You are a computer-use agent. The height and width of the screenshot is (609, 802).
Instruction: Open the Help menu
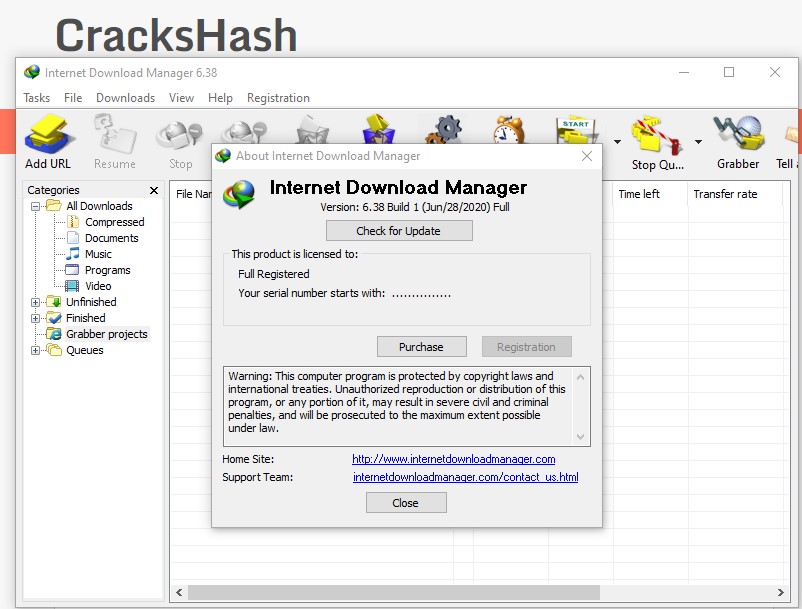pos(220,98)
